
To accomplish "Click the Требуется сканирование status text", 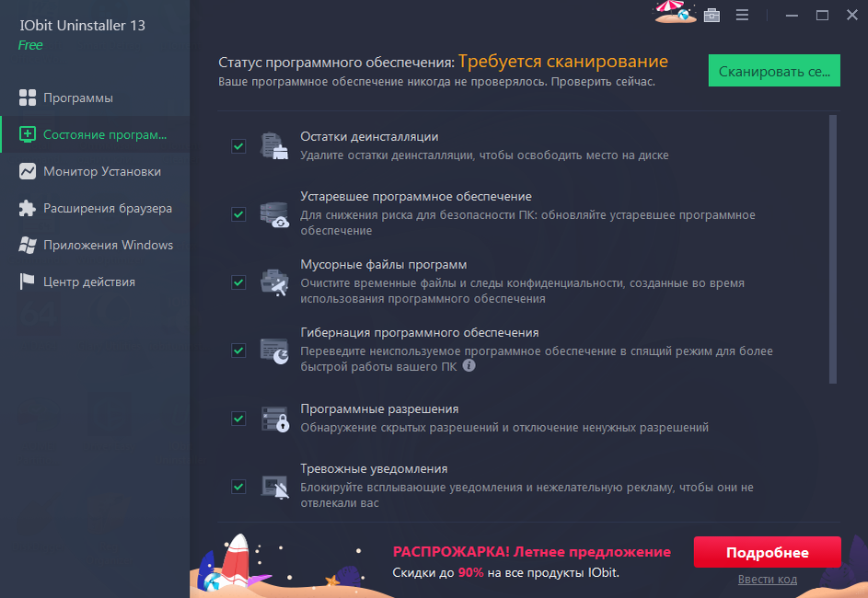I will click(563, 62).
